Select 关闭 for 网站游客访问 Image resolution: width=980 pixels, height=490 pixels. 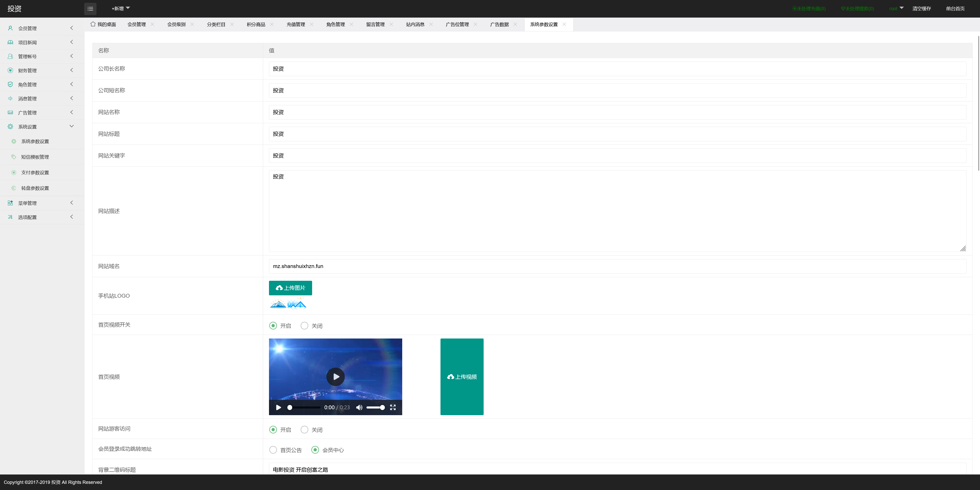point(304,429)
